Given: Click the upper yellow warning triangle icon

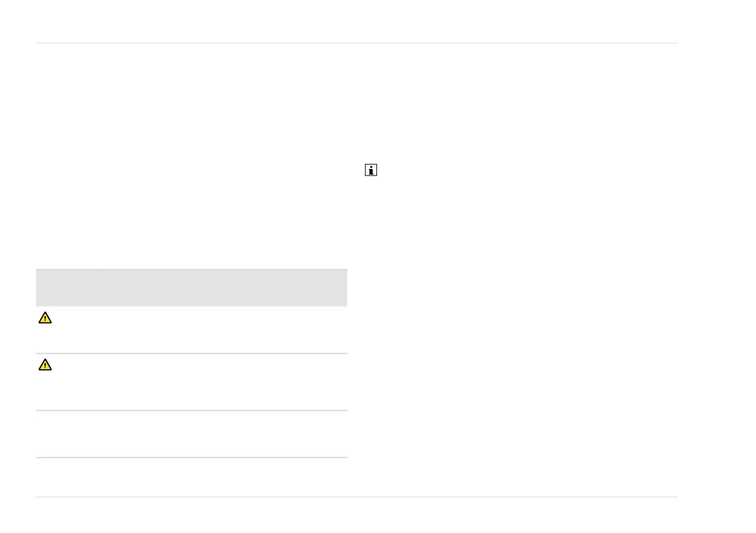Looking at the screenshot, I should tap(45, 318).
